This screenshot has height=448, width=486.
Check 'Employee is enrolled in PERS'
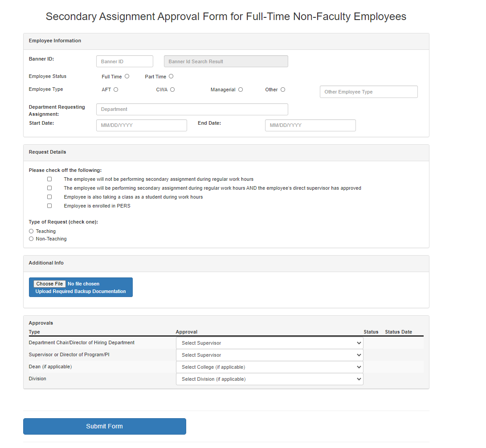(49, 206)
